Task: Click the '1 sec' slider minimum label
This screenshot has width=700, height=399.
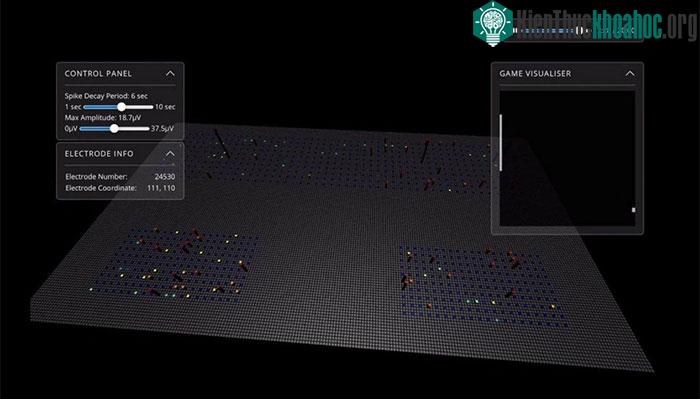Action: 73,107
